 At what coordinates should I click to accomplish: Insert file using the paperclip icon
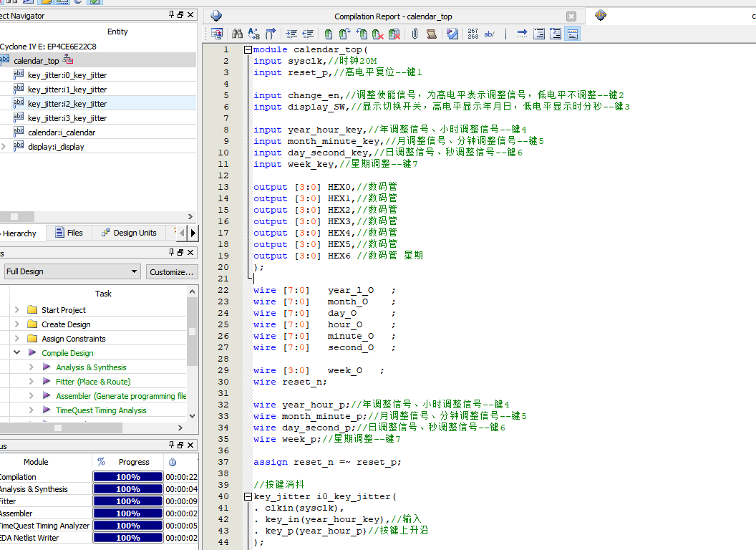pos(415,34)
